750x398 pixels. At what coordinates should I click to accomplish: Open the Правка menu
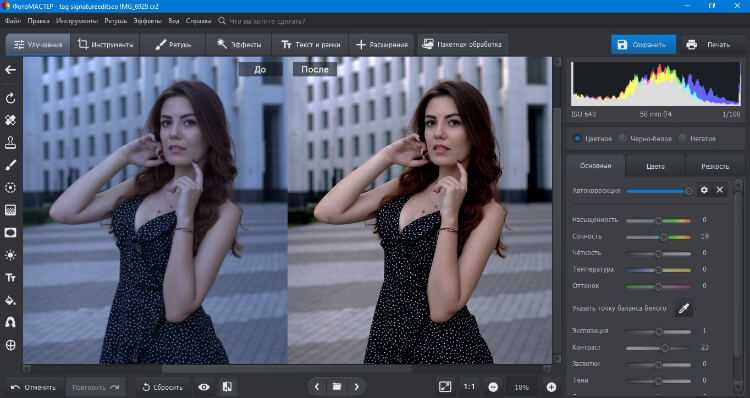[38, 21]
